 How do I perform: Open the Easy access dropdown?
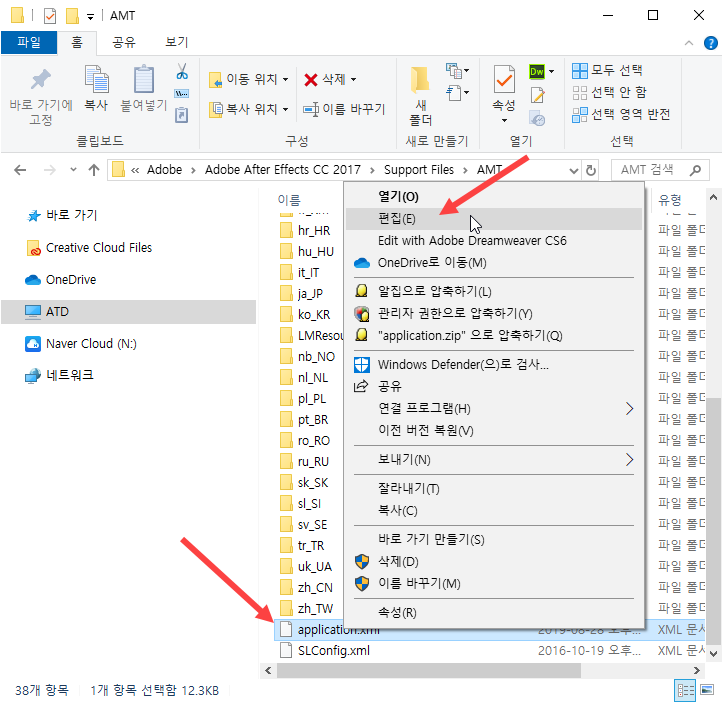click(x=457, y=93)
